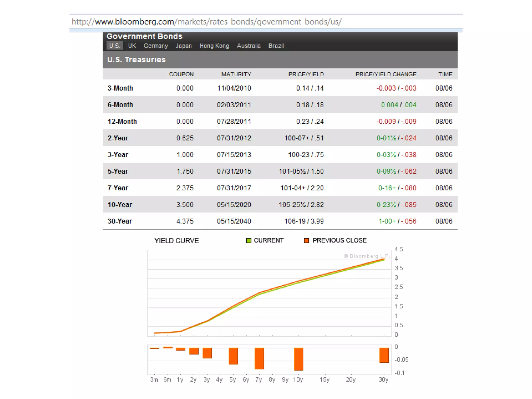532x399 pixels.
Task: Click the 2-Year treasury row label
Action: pyautogui.click(x=118, y=138)
